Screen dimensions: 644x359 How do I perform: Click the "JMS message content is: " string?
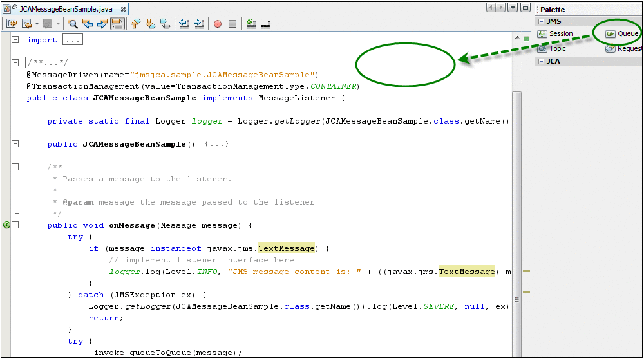(294, 272)
